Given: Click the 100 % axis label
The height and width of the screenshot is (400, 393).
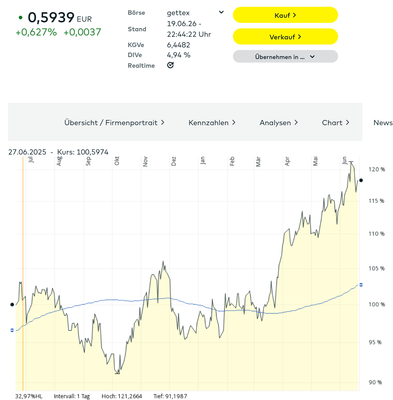Looking at the screenshot, I should point(376,304).
